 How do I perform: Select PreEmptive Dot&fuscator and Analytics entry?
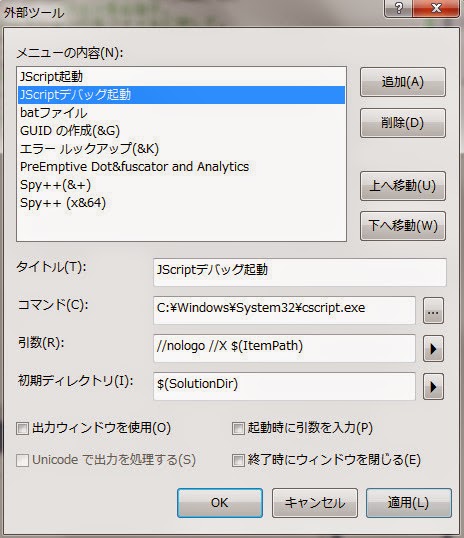point(181,167)
